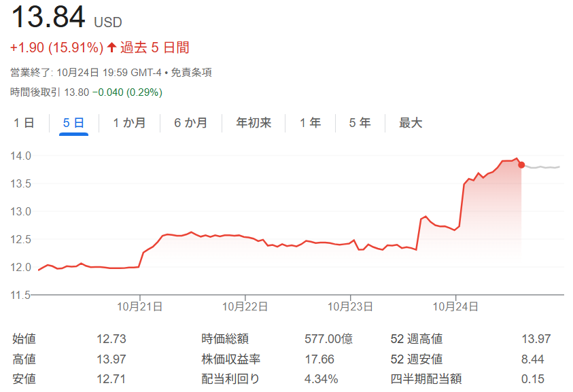Show the 5年 price history
Screen dimensions: 573x392
click(360, 123)
